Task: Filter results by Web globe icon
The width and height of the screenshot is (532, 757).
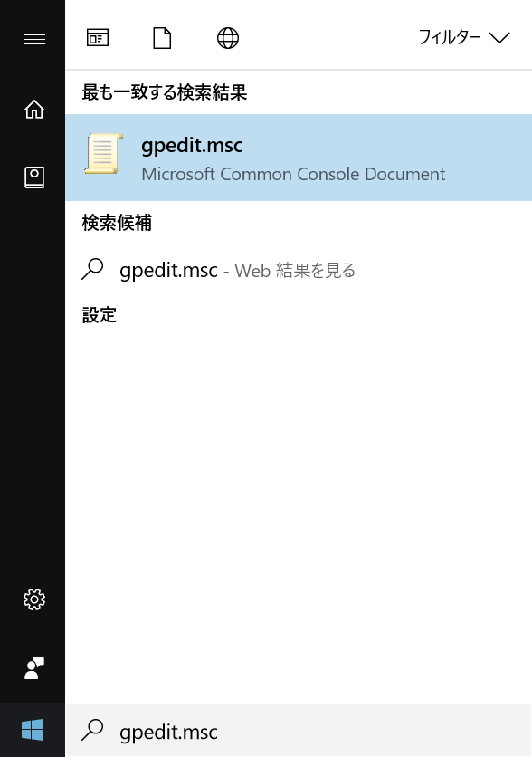Action: point(228,38)
